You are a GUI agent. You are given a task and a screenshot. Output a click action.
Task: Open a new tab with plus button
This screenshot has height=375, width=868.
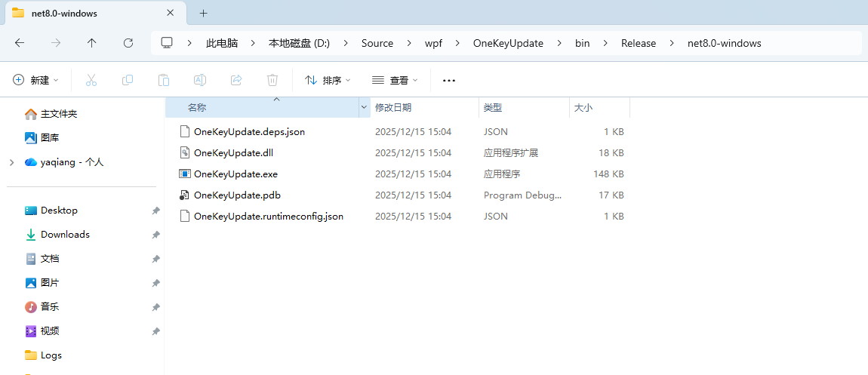[x=203, y=14]
